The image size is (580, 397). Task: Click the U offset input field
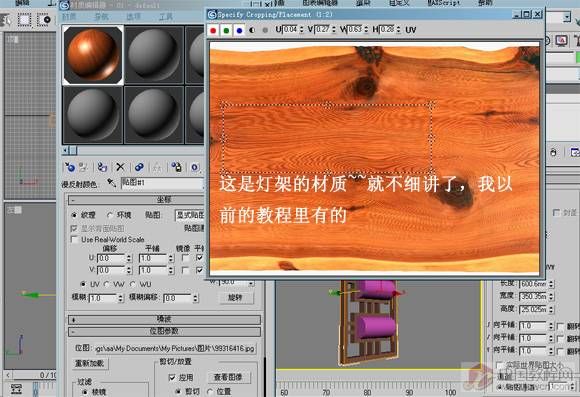pos(111,258)
